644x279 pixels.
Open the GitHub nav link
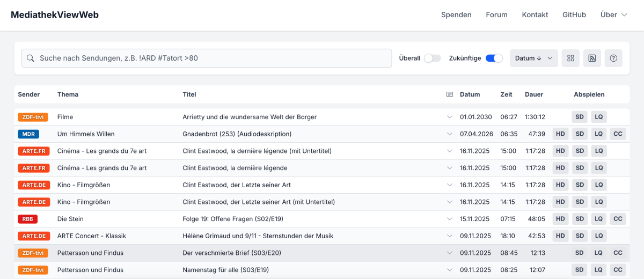click(574, 15)
